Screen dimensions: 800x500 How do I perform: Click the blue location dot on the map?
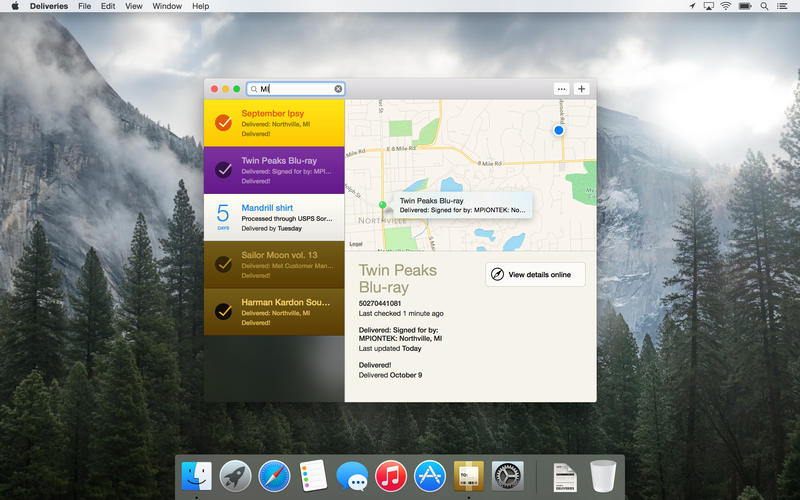coord(559,130)
